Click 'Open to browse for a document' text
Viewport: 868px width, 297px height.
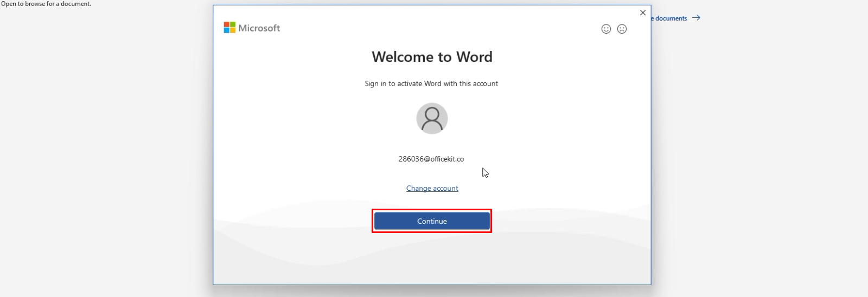tap(46, 4)
